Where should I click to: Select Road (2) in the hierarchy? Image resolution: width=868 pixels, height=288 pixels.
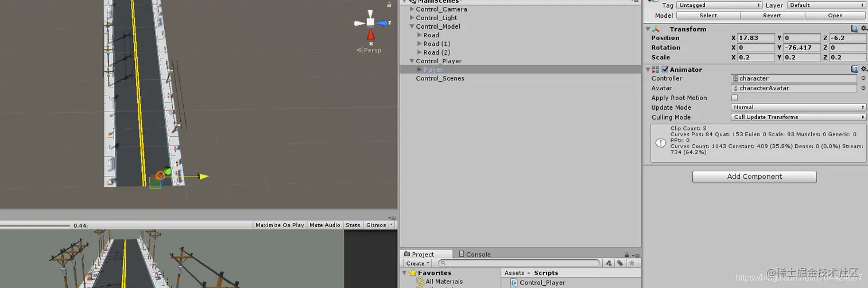pos(437,52)
